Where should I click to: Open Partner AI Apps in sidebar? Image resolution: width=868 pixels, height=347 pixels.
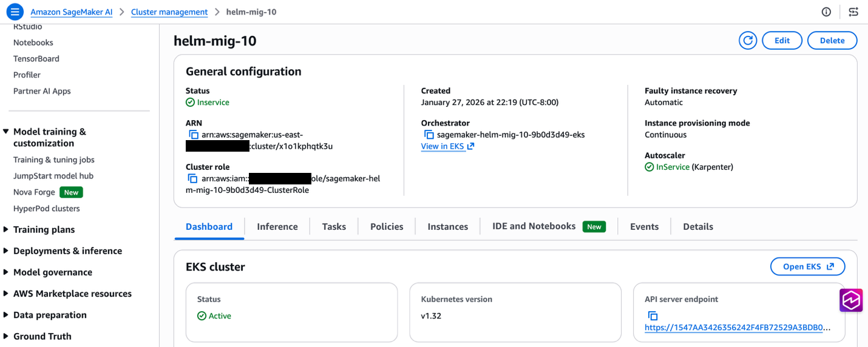pos(42,91)
